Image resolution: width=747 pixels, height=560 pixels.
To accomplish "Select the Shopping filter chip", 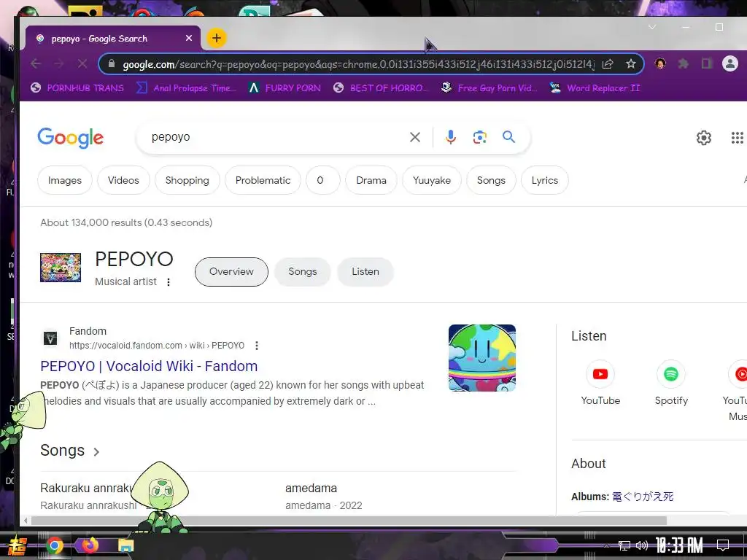I will pyautogui.click(x=187, y=181).
